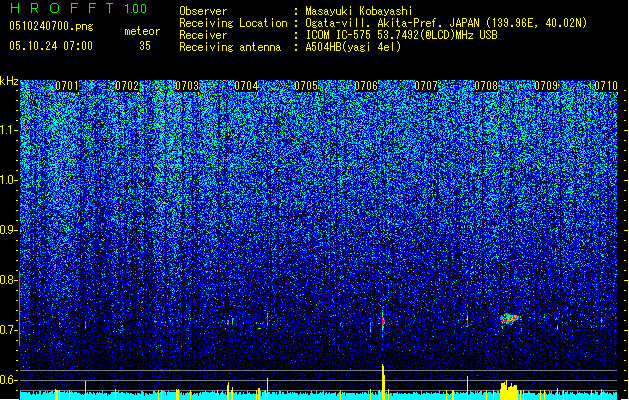
Task: Click the 0706 time marker
Action: (366, 86)
